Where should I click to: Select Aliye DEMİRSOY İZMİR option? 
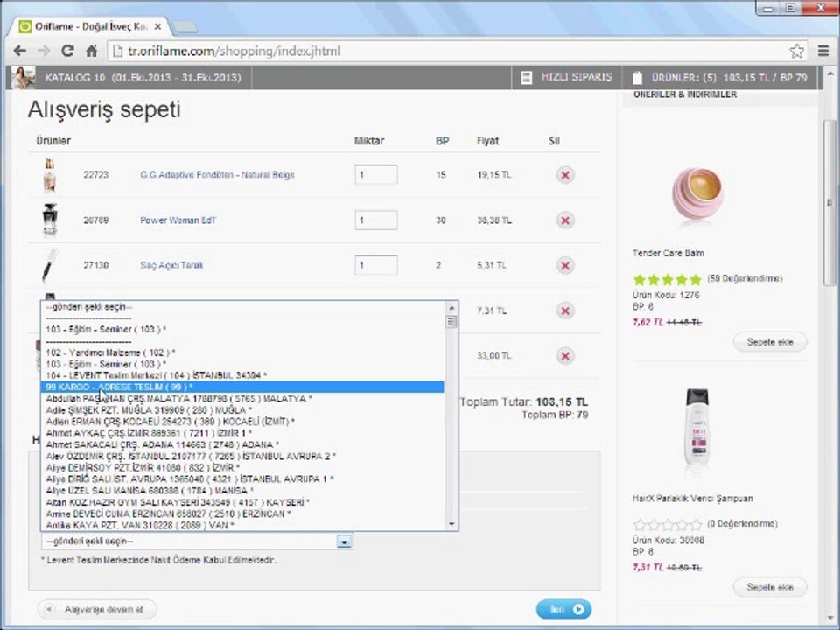tap(242, 467)
